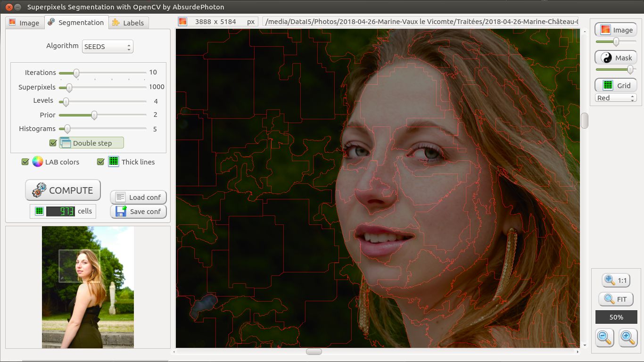Zoom in with the plus magnifier

click(627, 337)
